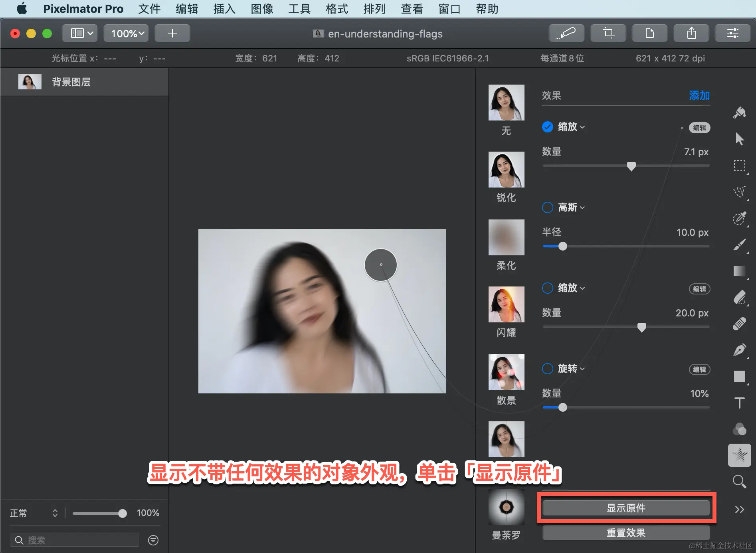Select the Pen tool
Screen dimensions: 756x553
click(x=739, y=350)
